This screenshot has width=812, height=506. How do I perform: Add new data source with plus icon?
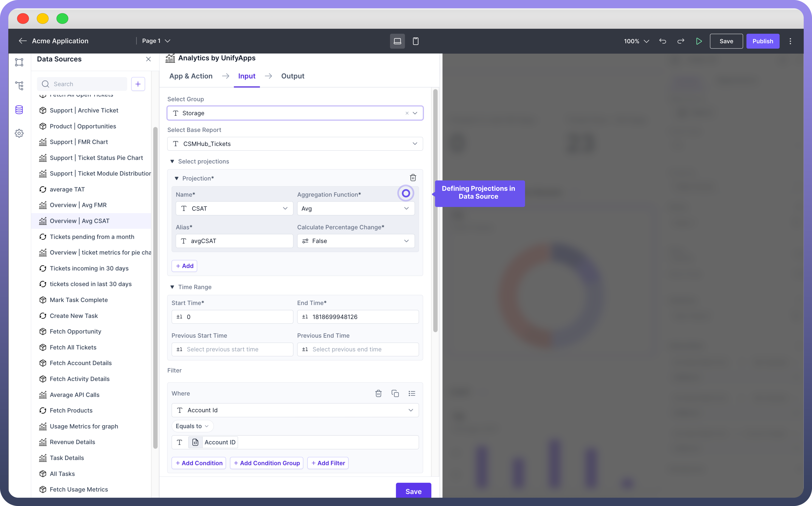(x=138, y=84)
